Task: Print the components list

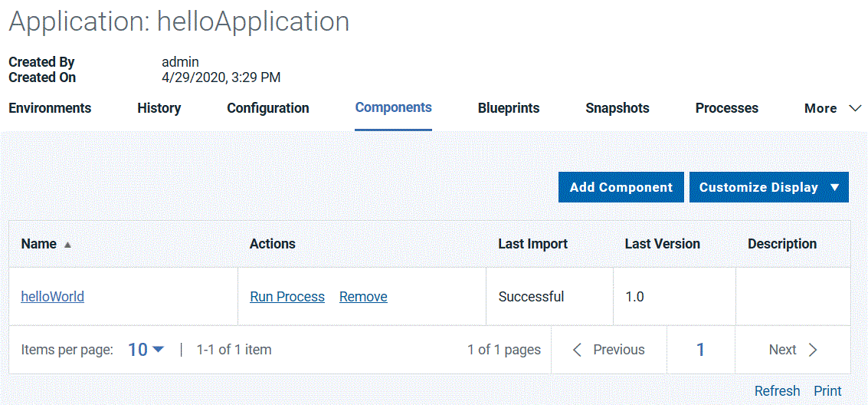Action: pyautogui.click(x=827, y=391)
